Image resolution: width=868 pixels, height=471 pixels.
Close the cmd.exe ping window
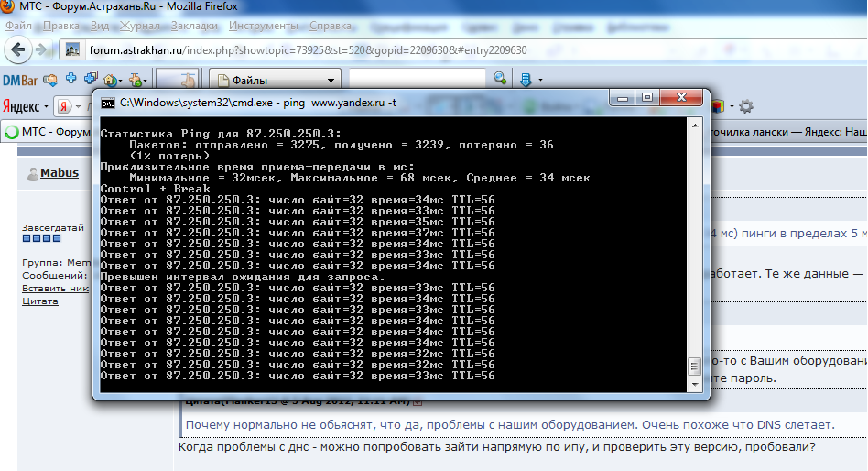tap(681, 98)
